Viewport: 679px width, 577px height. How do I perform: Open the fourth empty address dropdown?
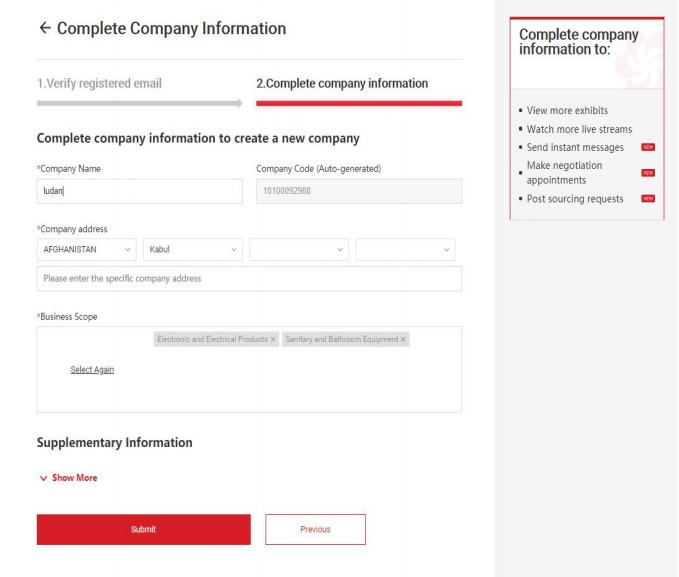coord(405,250)
